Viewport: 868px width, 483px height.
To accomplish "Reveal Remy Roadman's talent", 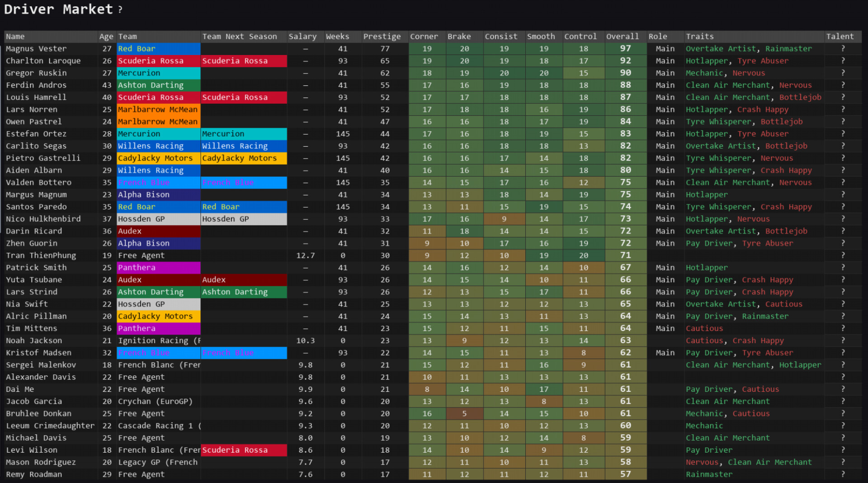I will click(x=843, y=474).
